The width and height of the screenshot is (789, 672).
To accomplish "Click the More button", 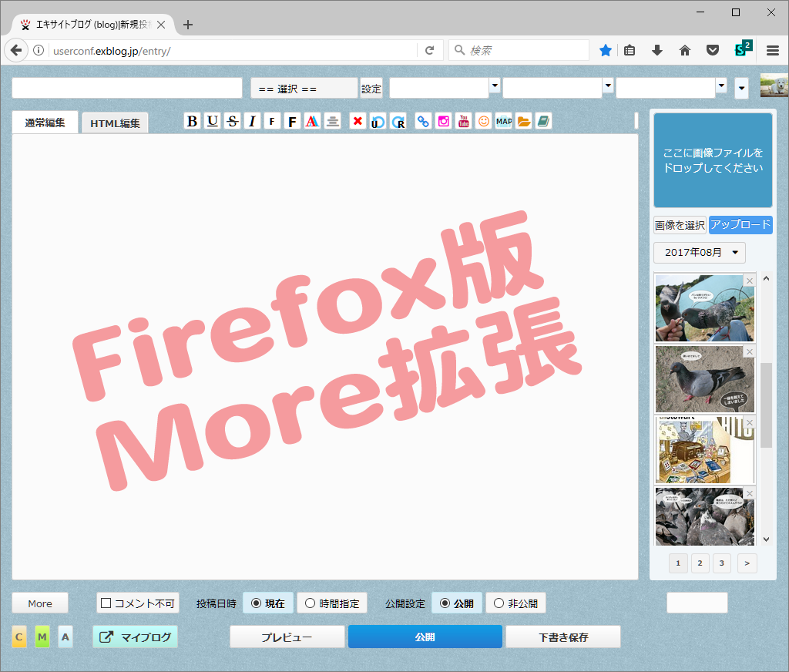I will click(40, 603).
